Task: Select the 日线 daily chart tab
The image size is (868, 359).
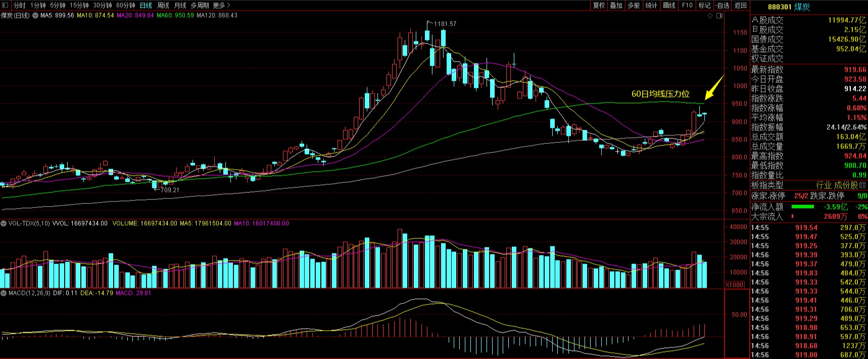Action: point(146,6)
